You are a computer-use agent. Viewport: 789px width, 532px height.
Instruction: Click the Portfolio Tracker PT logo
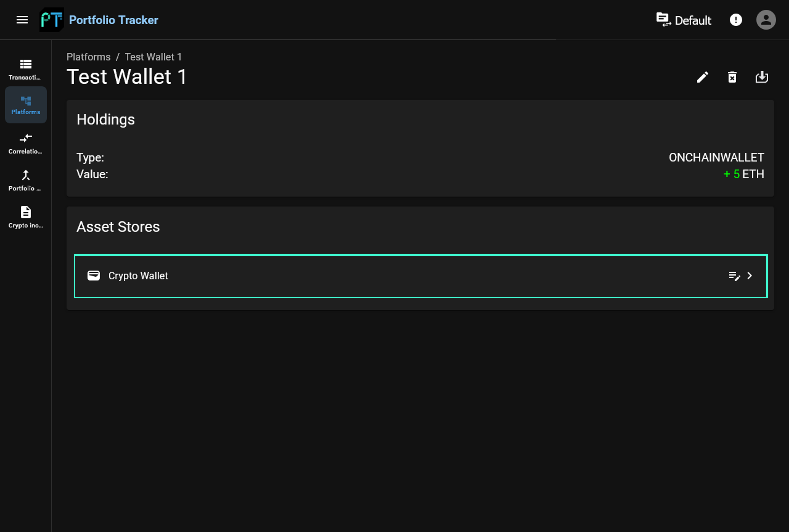coord(52,20)
